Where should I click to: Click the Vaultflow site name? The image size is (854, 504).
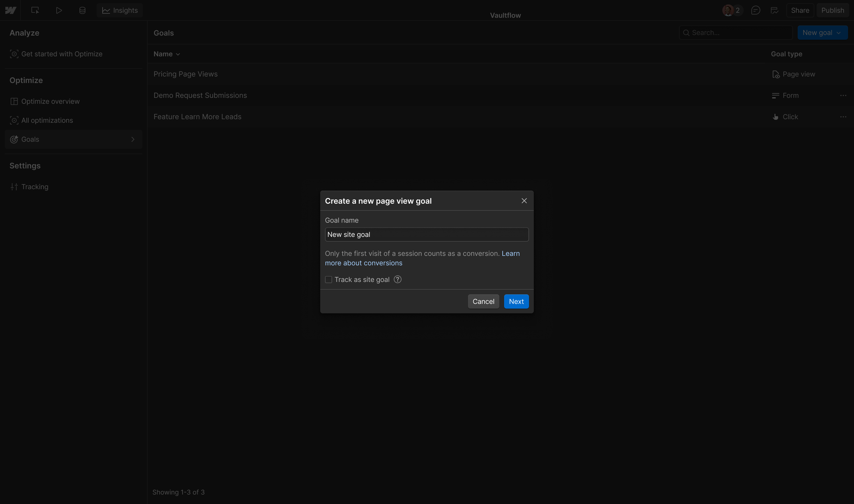pyautogui.click(x=505, y=15)
